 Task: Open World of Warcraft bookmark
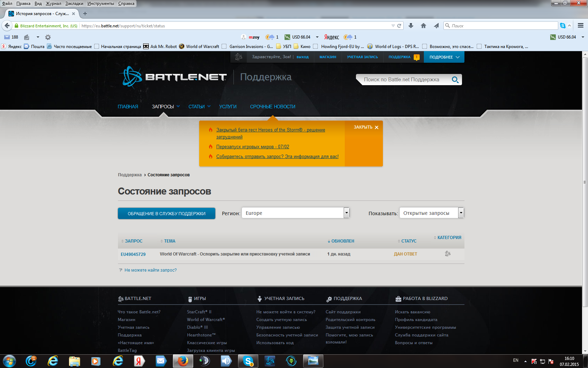pyautogui.click(x=199, y=46)
